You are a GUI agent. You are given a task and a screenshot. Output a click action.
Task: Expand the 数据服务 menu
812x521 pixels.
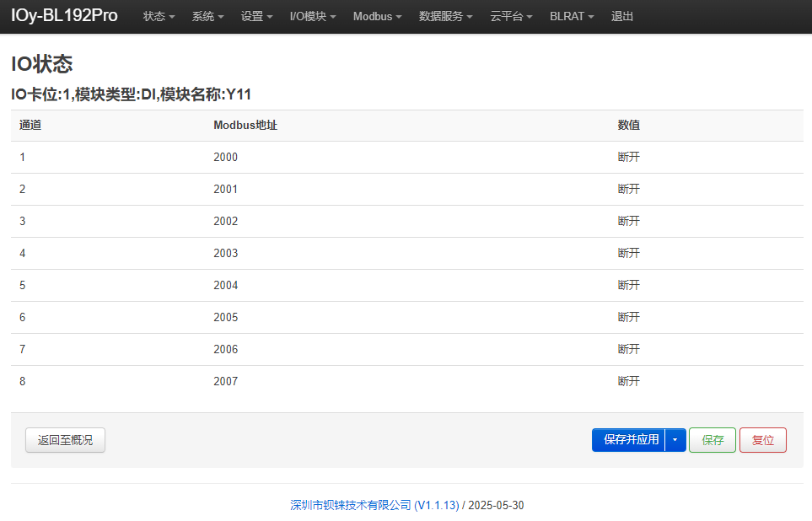click(x=445, y=16)
